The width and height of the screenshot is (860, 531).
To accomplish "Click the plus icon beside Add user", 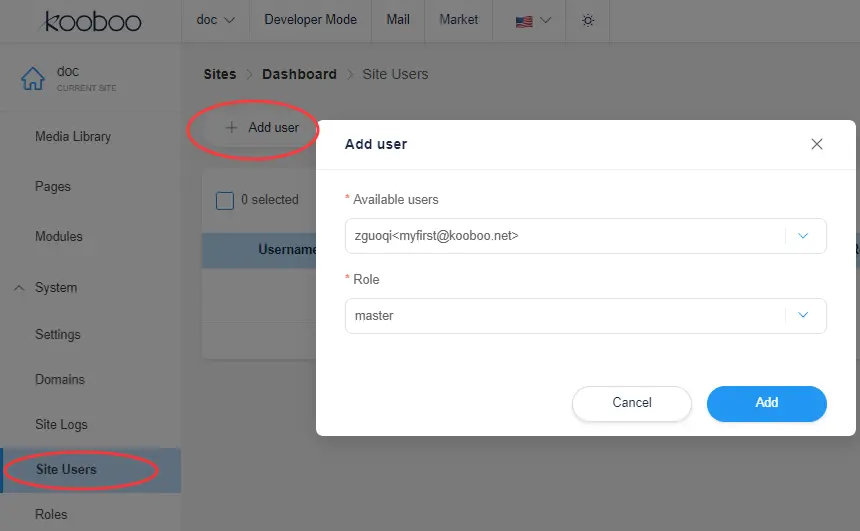I will [x=231, y=128].
